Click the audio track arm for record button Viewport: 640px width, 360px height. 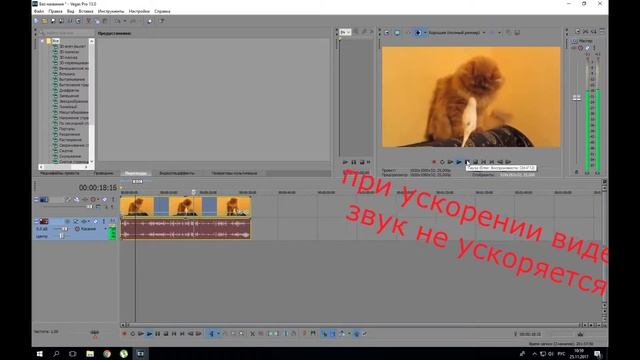click(x=67, y=221)
